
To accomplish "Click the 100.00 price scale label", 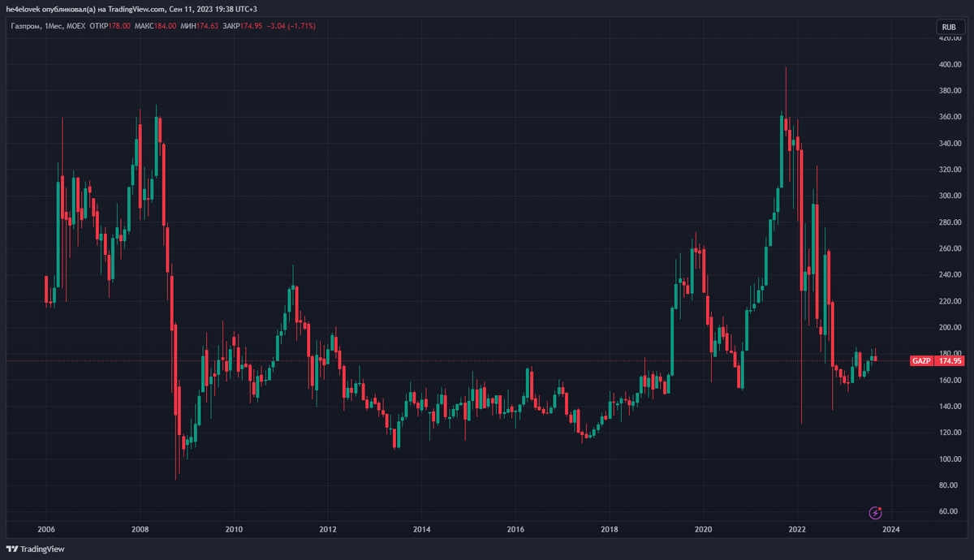I will 950,459.
